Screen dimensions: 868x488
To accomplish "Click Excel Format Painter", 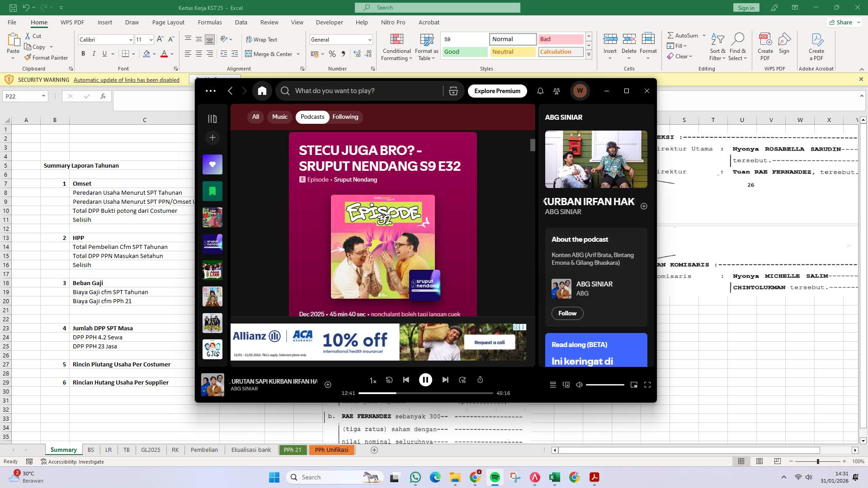I will (x=46, y=58).
